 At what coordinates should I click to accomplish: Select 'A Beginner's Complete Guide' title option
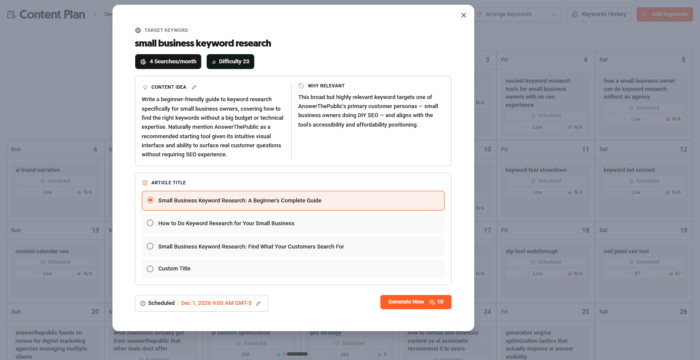pyautogui.click(x=293, y=201)
